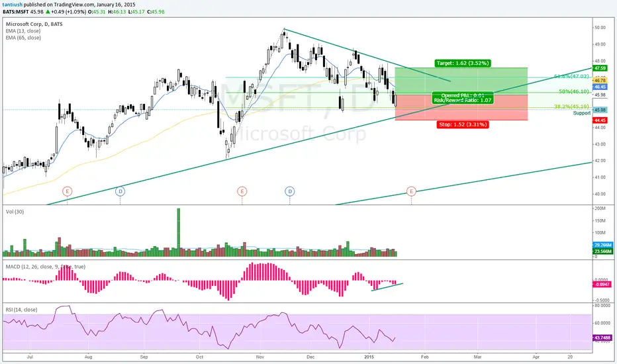This screenshot has height=364, width=617.
Task: Click the 50.00 price axis label
Action: point(600,28)
